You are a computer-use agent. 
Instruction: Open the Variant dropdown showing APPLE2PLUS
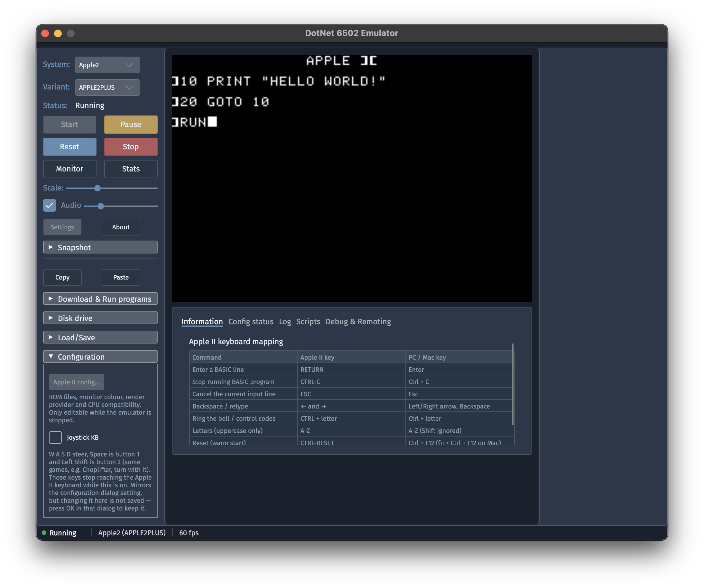(x=107, y=87)
